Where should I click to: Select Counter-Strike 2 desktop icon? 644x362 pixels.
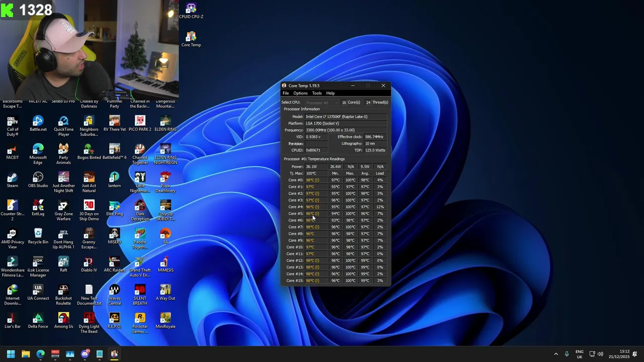point(13,211)
